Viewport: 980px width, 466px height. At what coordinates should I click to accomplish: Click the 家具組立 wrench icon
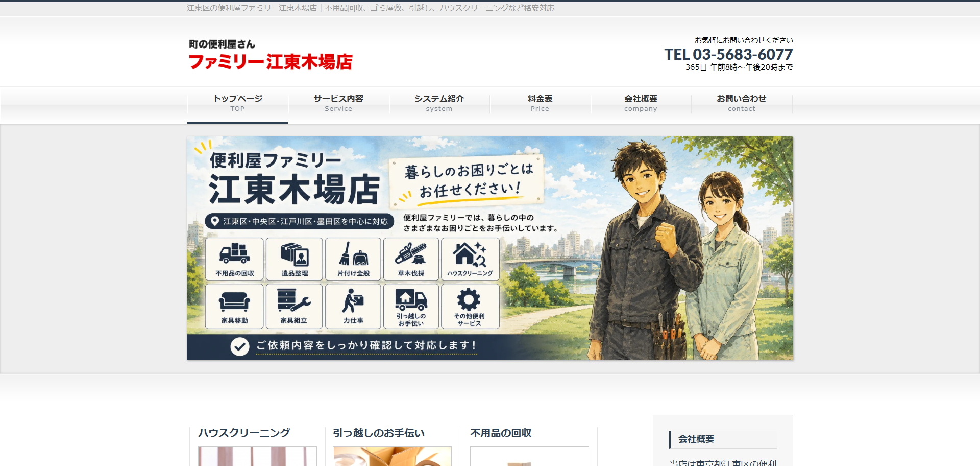tap(294, 300)
